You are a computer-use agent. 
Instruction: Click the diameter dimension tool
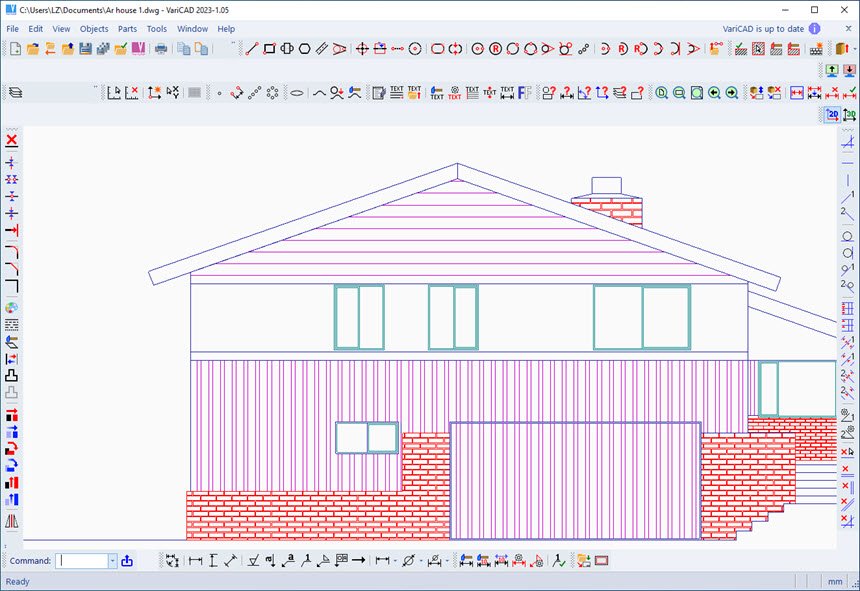point(408,560)
